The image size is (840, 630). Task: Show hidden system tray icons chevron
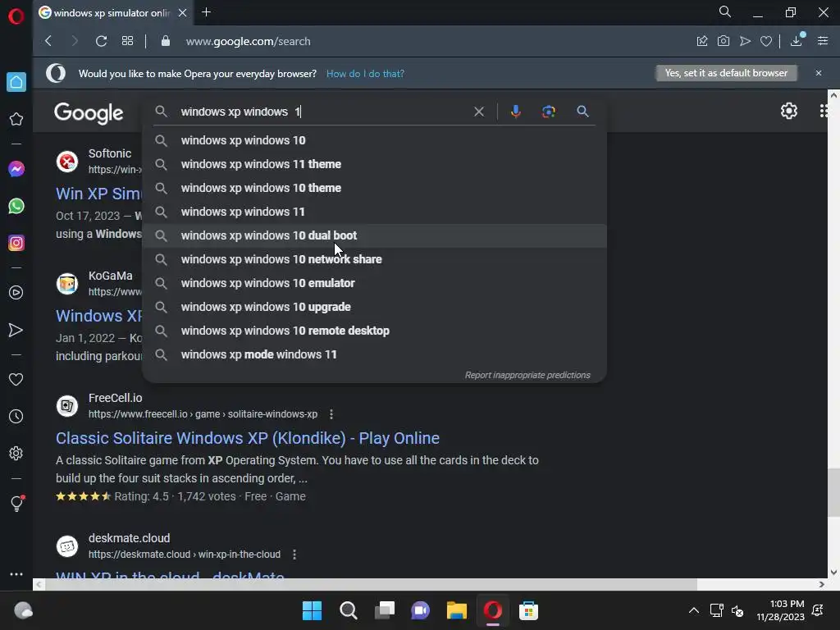pos(693,610)
